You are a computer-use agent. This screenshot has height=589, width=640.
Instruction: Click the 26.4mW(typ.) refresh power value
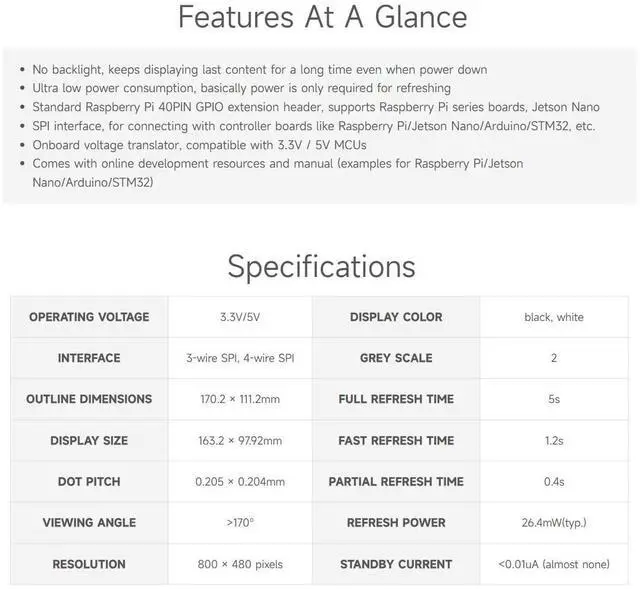[x=554, y=522]
